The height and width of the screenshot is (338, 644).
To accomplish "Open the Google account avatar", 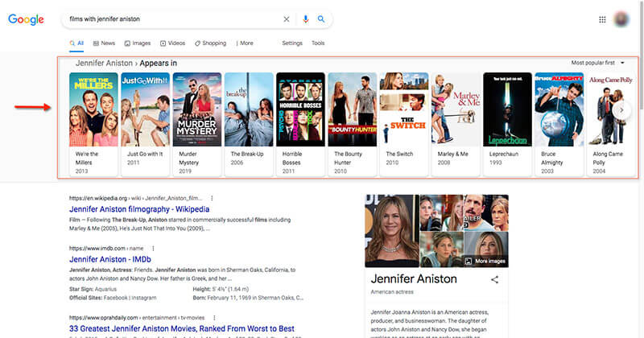I will click(621, 19).
